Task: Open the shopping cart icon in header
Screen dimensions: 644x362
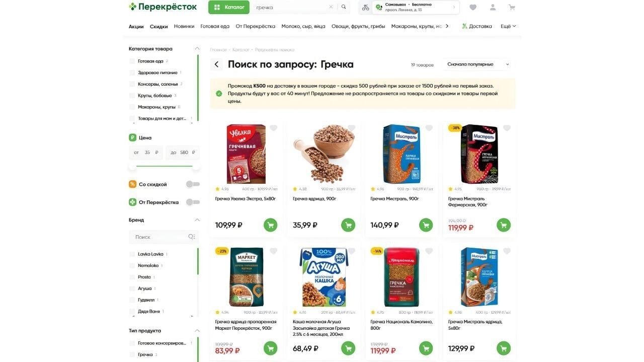Action: 512,8
